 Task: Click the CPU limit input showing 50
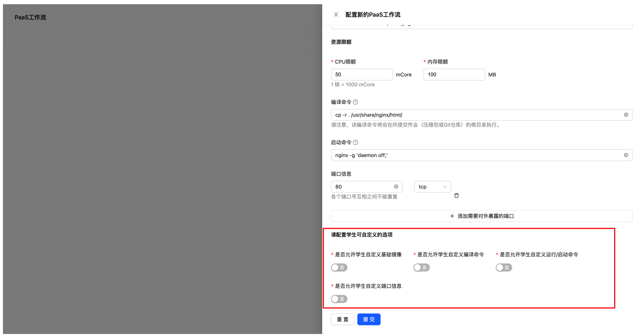362,75
